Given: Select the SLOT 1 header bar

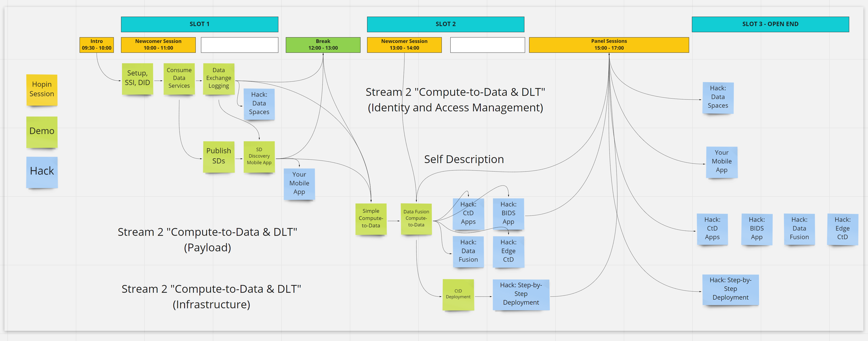Looking at the screenshot, I should point(199,24).
